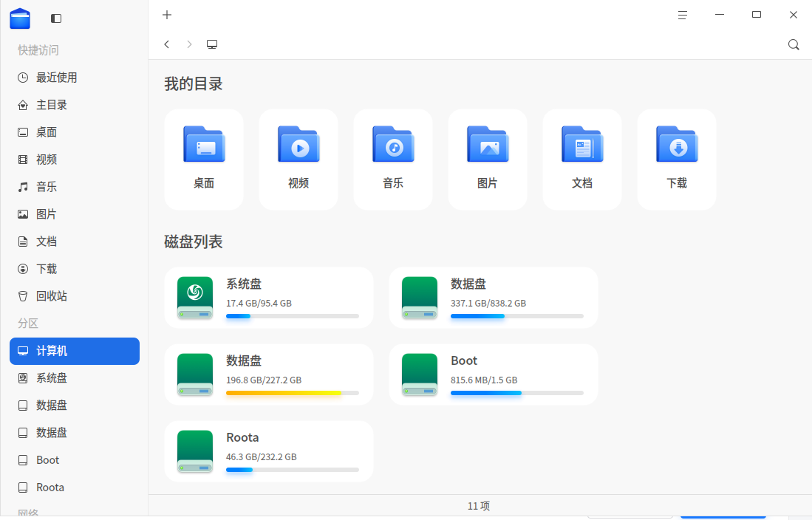The height and width of the screenshot is (520, 812).
Task: Click the "46.3 GB/232.2 GB" capacity text
Action: (x=262, y=456)
